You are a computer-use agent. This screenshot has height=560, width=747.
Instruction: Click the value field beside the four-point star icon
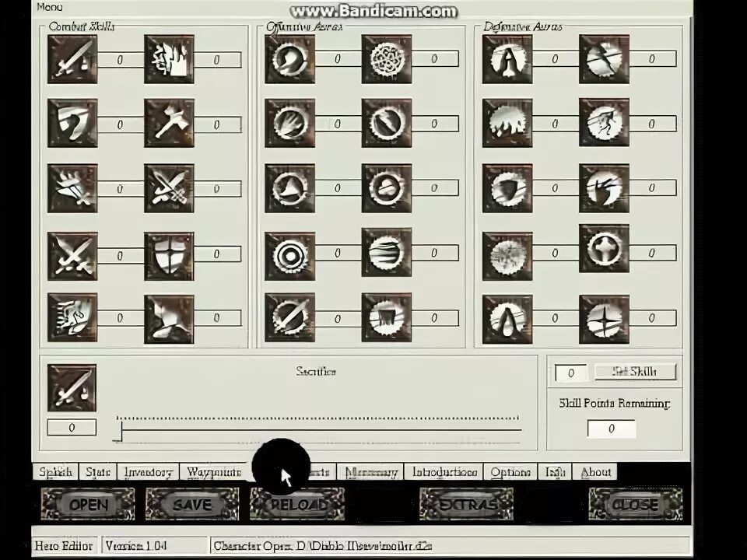653,317
